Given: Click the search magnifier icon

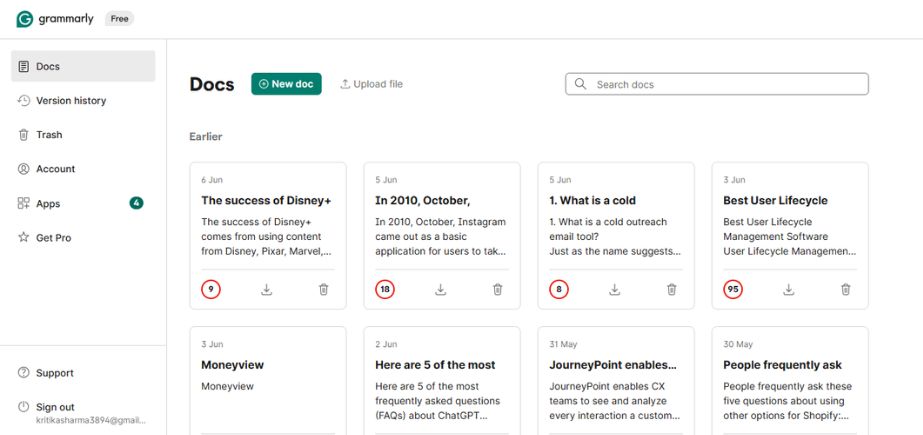Looking at the screenshot, I should [x=580, y=84].
